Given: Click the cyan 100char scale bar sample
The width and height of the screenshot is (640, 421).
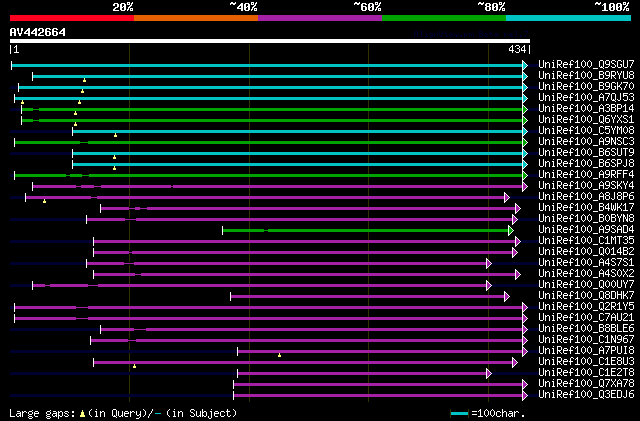Looking at the screenshot, I should [x=460, y=414].
